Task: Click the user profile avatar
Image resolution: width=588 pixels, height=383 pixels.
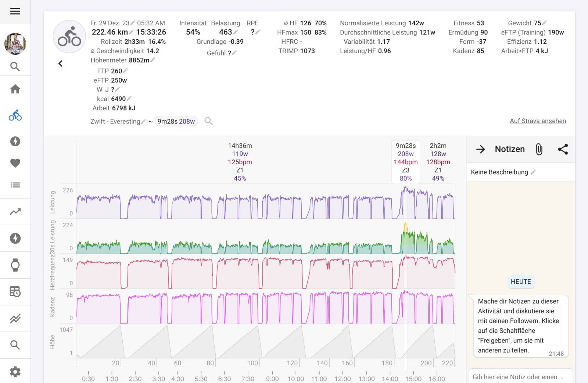Action: point(15,44)
